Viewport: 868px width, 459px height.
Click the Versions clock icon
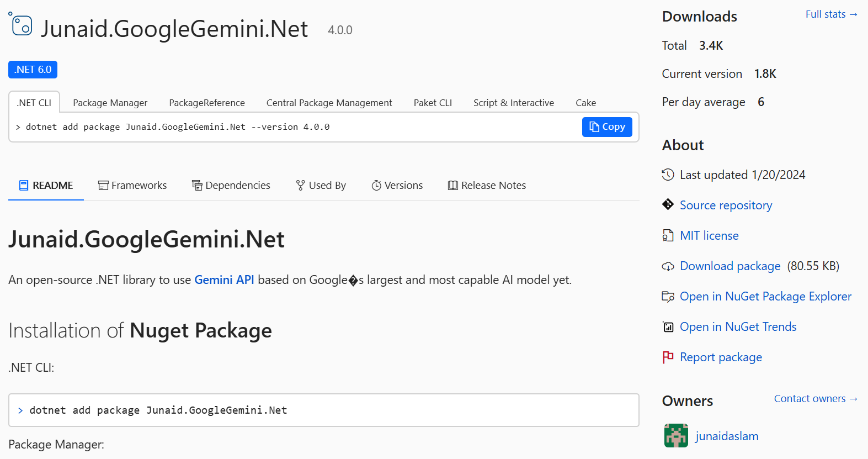pyautogui.click(x=376, y=186)
